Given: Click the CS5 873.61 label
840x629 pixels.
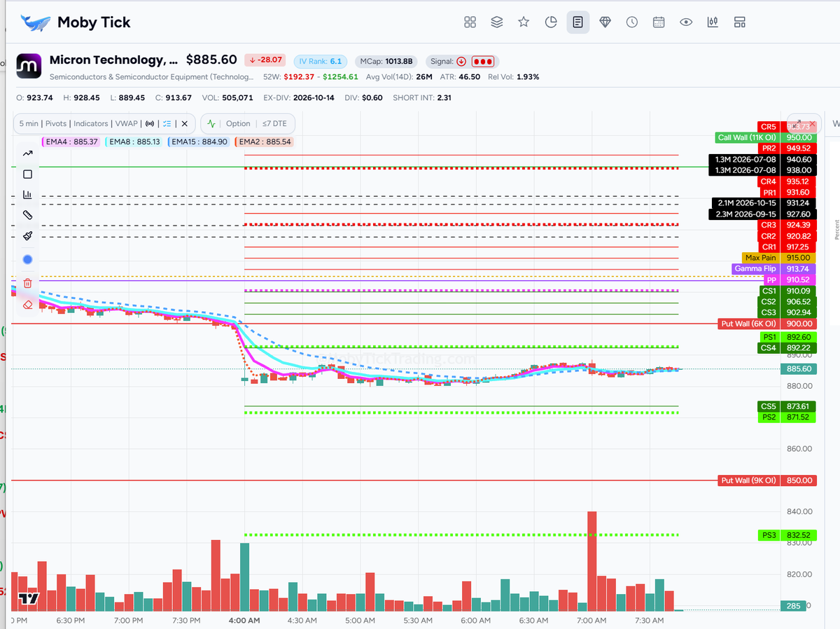Looking at the screenshot, I should pos(787,406).
